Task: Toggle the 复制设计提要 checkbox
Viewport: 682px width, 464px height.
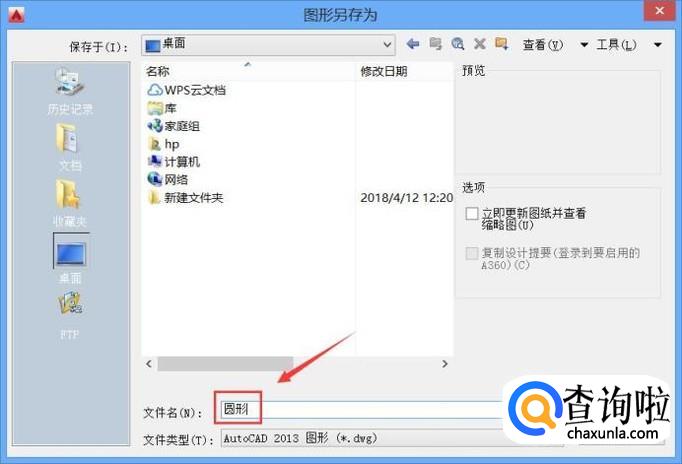Action: click(x=472, y=253)
